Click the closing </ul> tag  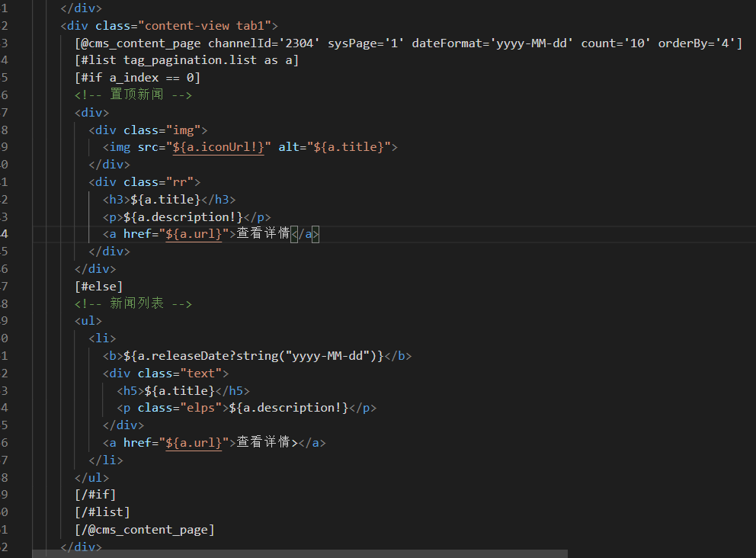click(x=91, y=478)
